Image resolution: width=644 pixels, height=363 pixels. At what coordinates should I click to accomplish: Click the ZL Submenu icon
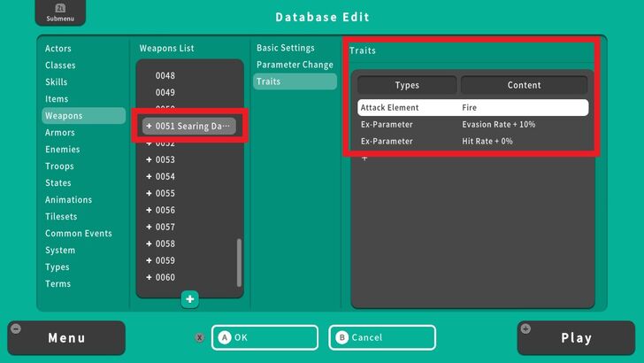(x=54, y=12)
